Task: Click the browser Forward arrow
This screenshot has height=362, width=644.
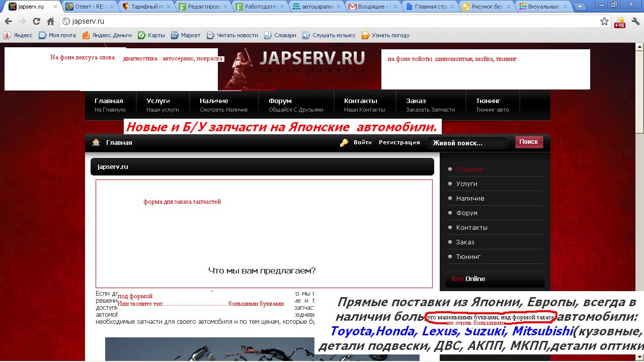Action: pos(22,22)
